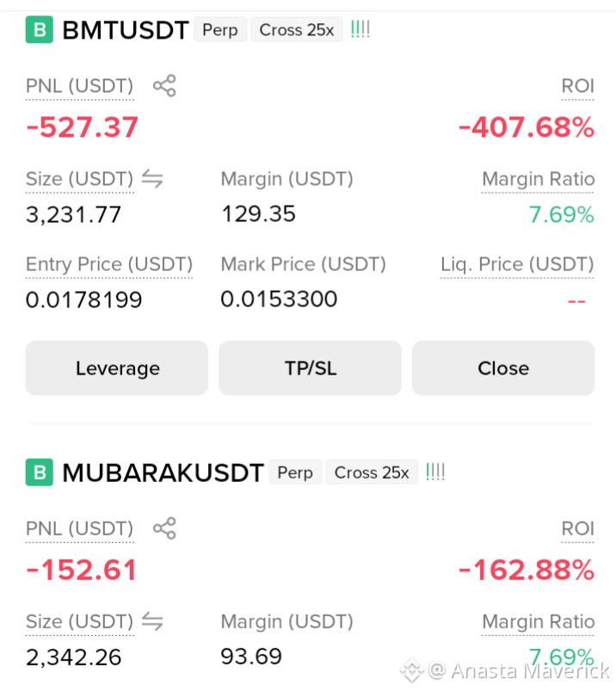616x692 pixels.
Task: Tap the share icon next to MUBARAKUSDT PNL
Action: pyautogui.click(x=164, y=528)
